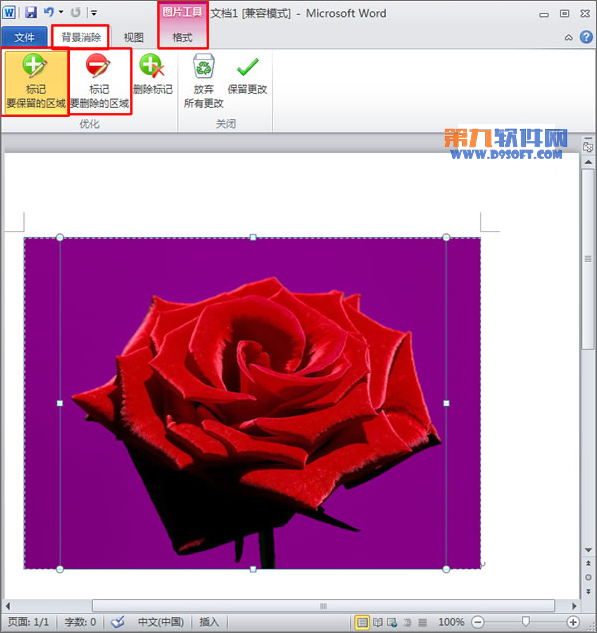The height and width of the screenshot is (633, 597).
Task: Open the 100% zoom level dialog
Action: pos(451,622)
